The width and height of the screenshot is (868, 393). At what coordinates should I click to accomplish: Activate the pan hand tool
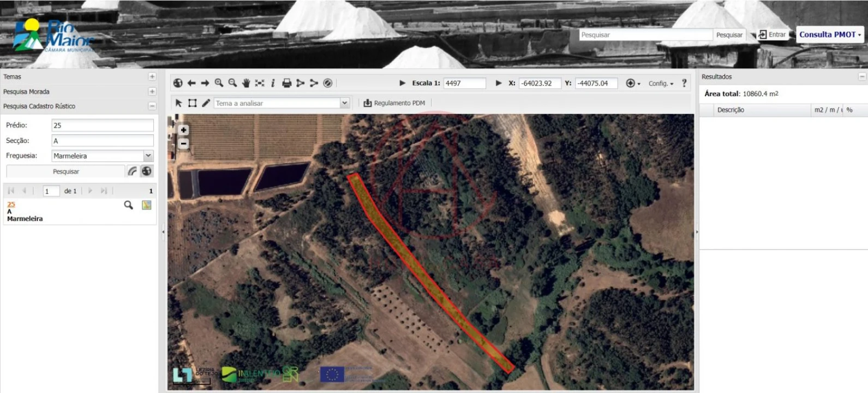[246, 83]
